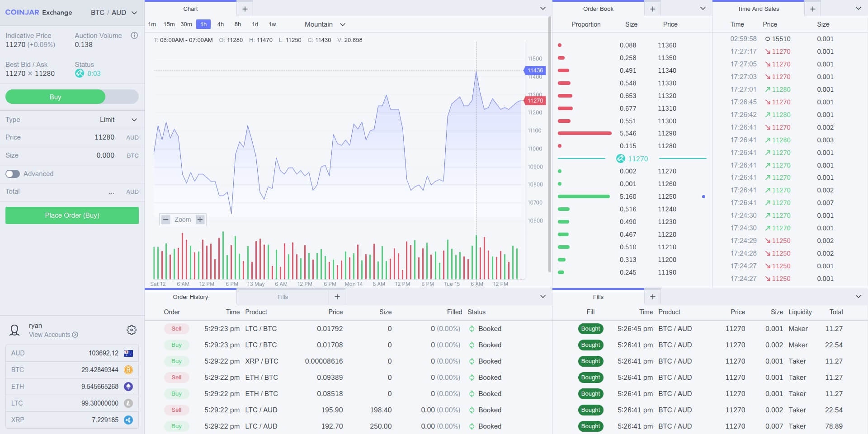Click the AUD Australian flag icon
868x434 pixels.
click(x=128, y=353)
